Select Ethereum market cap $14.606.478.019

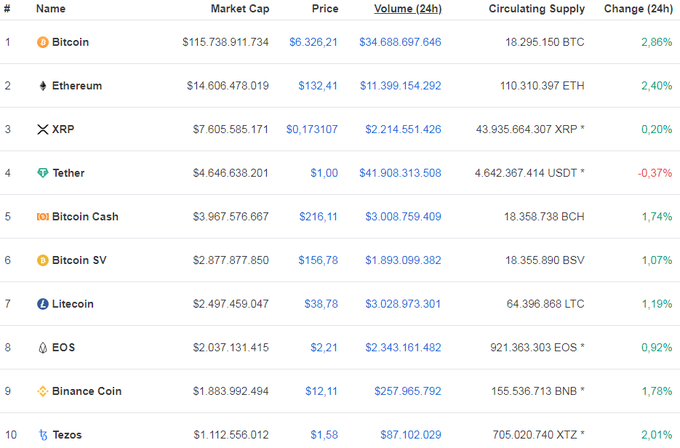[228, 86]
